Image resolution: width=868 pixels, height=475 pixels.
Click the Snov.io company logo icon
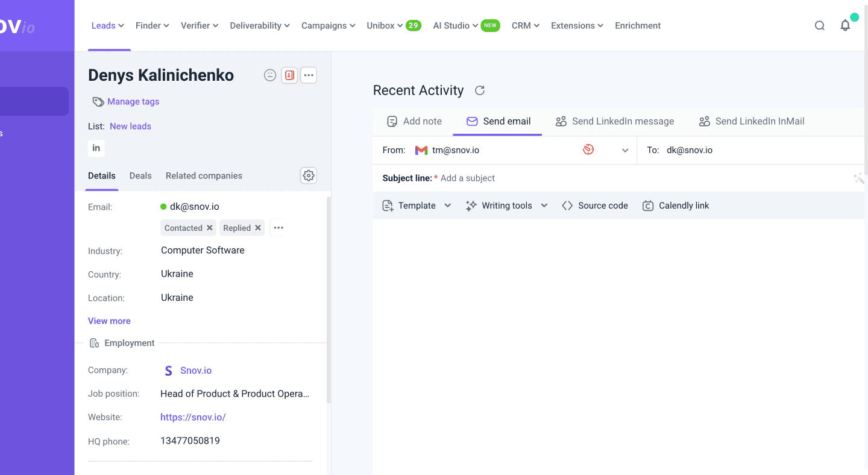[168, 371]
